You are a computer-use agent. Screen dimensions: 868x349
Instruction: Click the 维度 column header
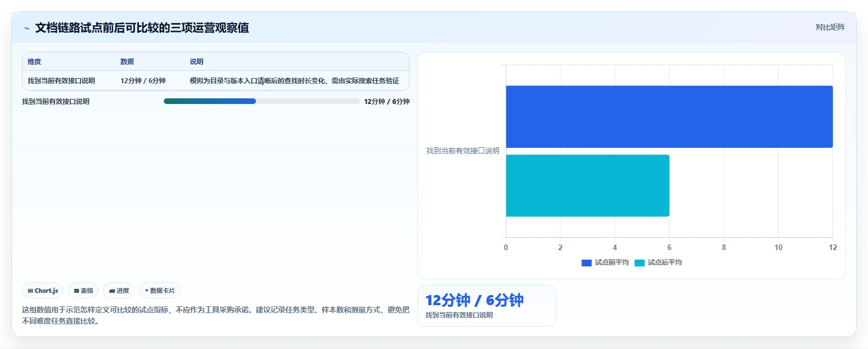pyautogui.click(x=34, y=62)
